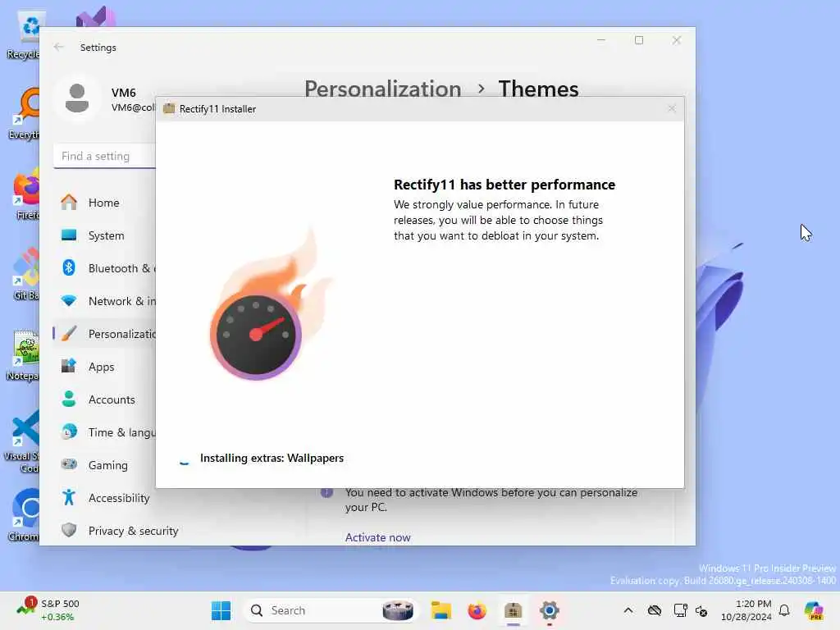840x630 pixels.
Task: Open File Explorer from taskbar
Action: (x=441, y=610)
